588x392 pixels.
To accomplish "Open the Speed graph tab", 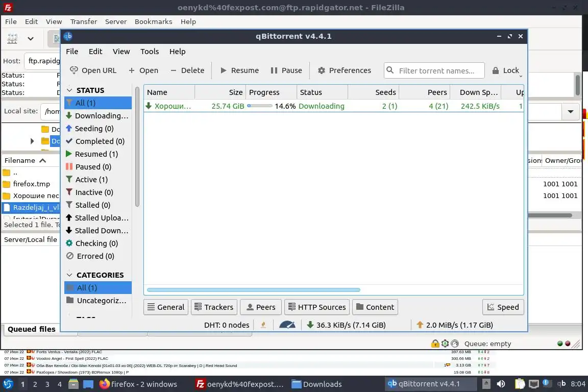I will pyautogui.click(x=503, y=307).
